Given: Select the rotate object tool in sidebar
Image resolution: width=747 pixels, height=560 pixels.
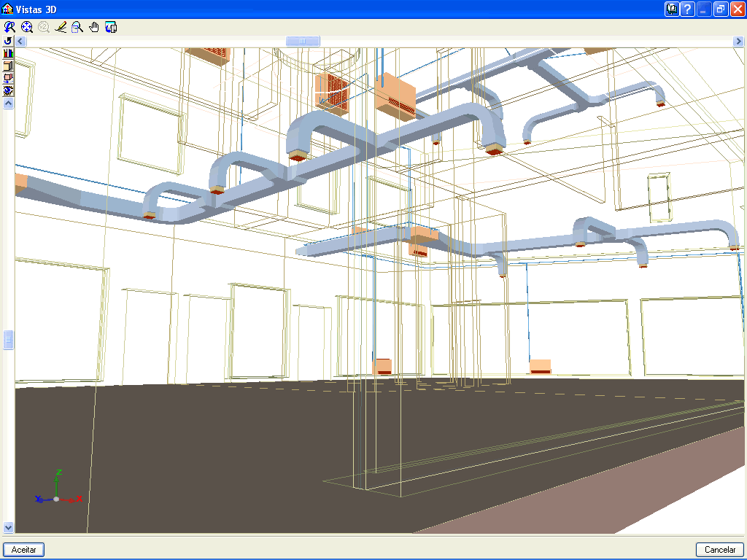Looking at the screenshot, I should pyautogui.click(x=8, y=78).
